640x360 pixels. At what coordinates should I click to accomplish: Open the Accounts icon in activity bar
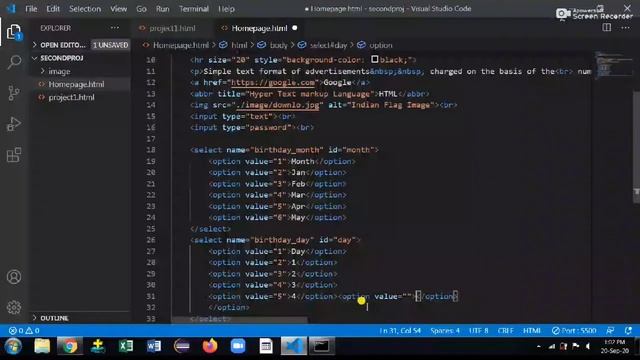click(14, 277)
